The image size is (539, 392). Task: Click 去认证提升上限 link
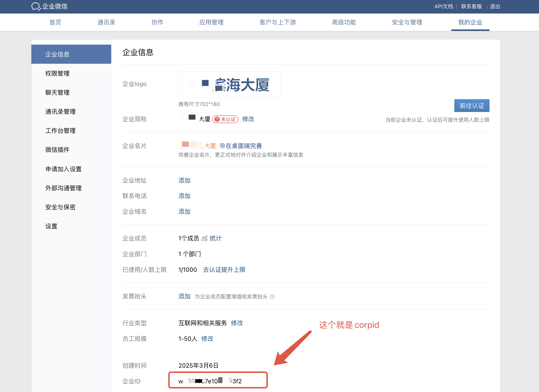(x=224, y=270)
